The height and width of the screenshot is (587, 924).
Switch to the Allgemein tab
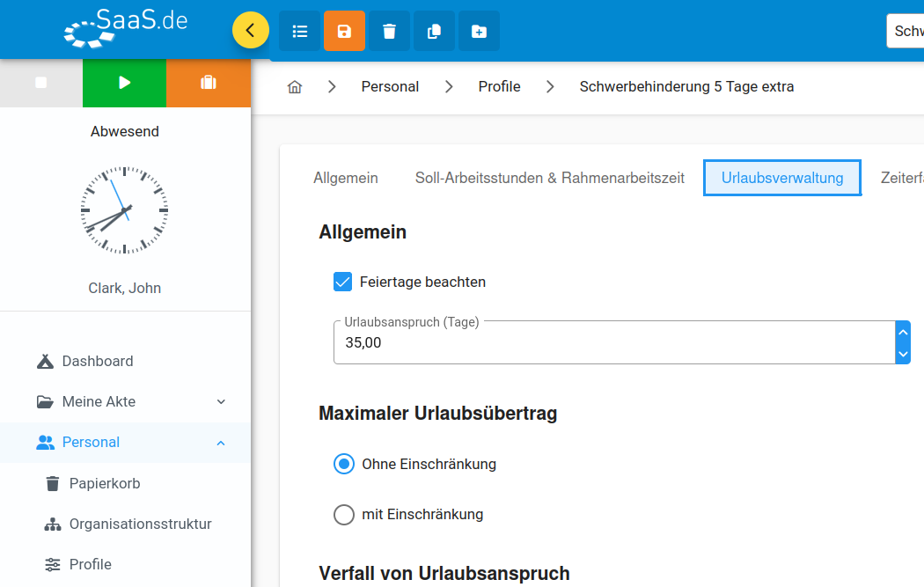coord(346,178)
